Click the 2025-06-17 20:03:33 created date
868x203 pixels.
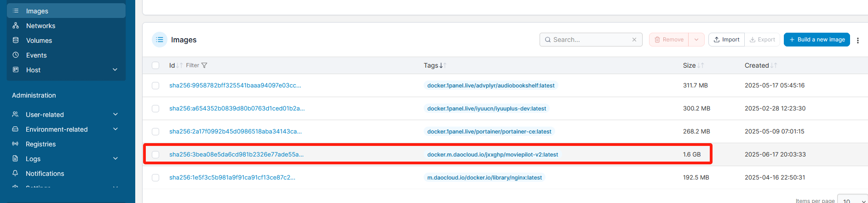coord(775,154)
